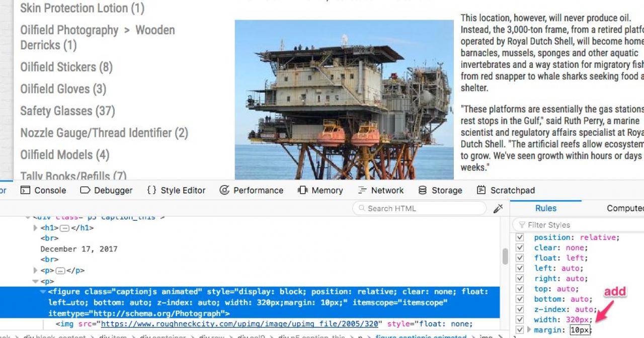Image resolution: width=644 pixels, height=338 pixels.
Task: Open Nozzle Gauge/Thread Identifier (2) category
Action: [104, 133]
